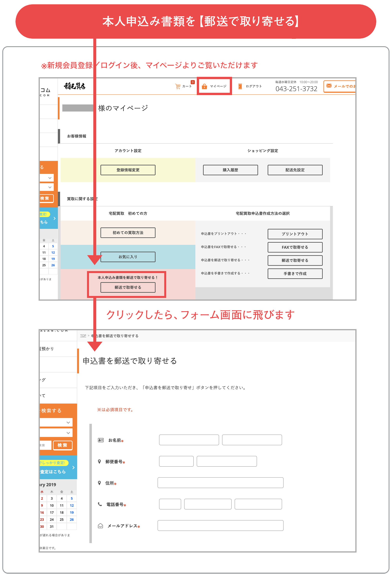Click the envelope icon beside メールアドレス

tap(100, 526)
